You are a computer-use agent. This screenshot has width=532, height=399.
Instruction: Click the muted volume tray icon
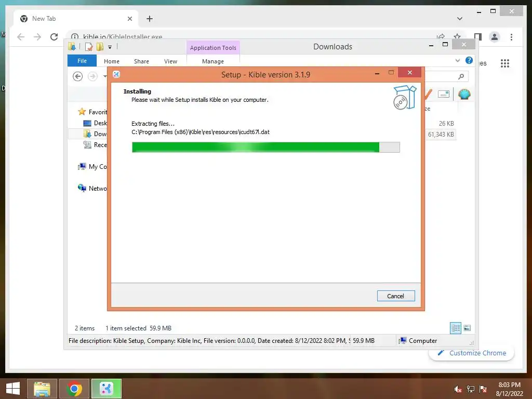458,389
